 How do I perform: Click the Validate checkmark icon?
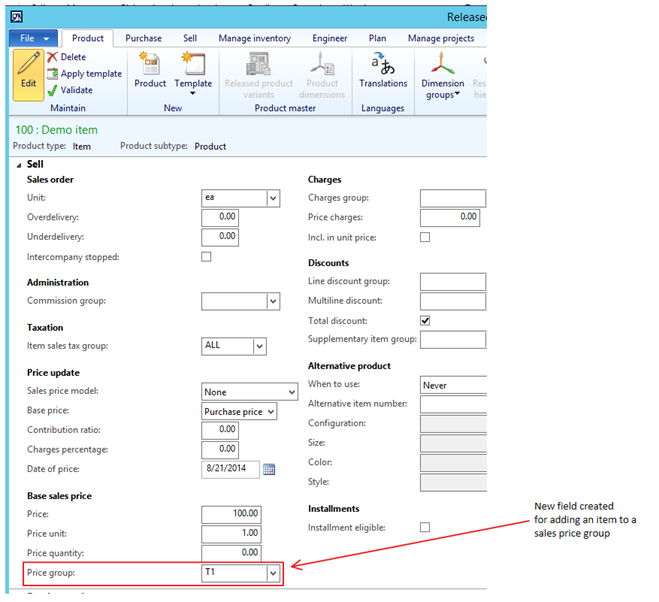coord(53,90)
